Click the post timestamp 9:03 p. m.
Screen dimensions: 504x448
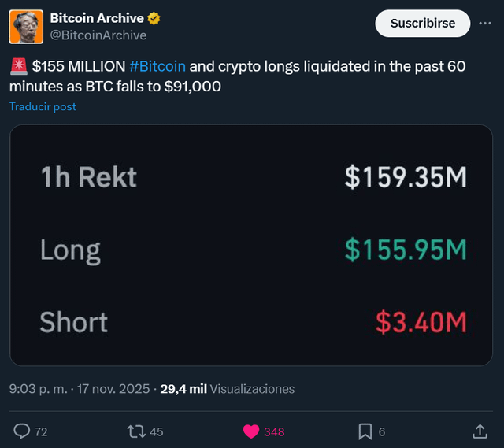36,388
